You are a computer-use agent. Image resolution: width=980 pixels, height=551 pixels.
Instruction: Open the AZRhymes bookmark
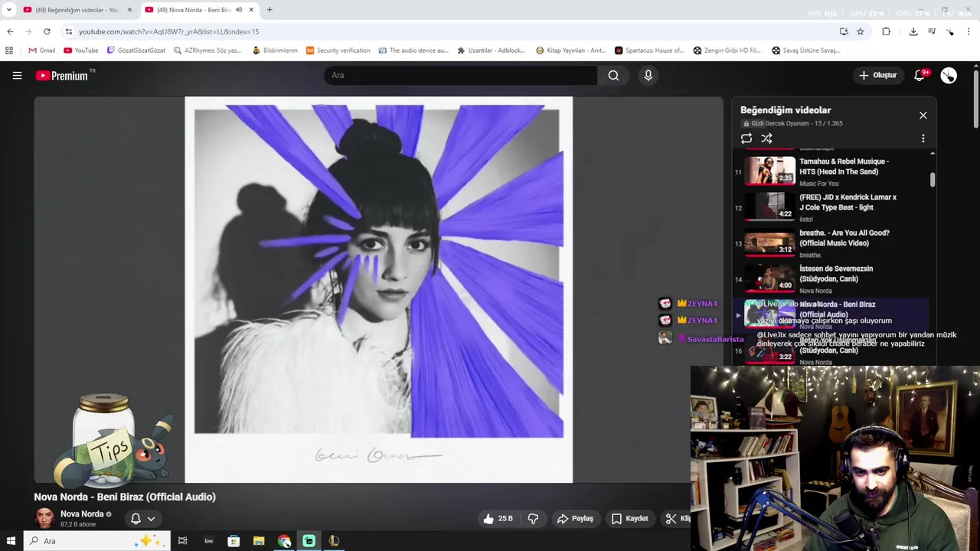click(207, 51)
